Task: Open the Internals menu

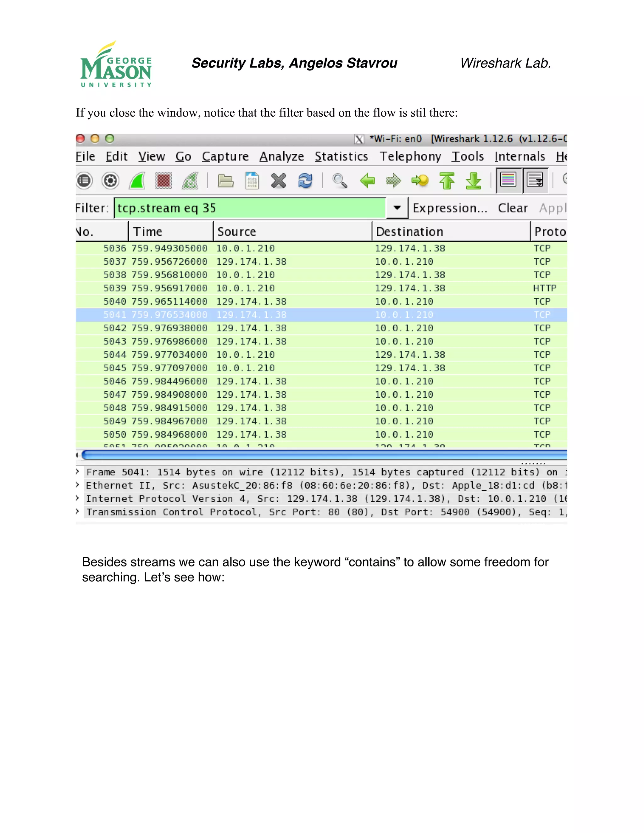Action: point(519,156)
